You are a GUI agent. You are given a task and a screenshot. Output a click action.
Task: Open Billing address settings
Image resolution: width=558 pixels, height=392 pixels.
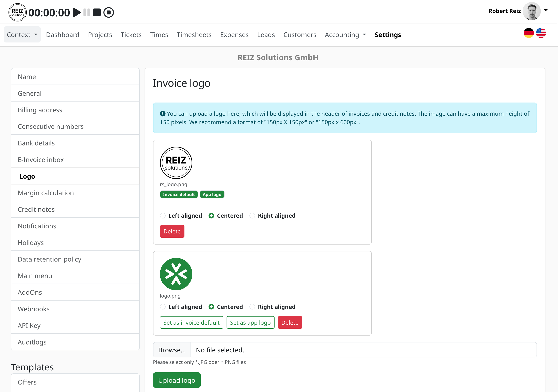click(x=75, y=110)
